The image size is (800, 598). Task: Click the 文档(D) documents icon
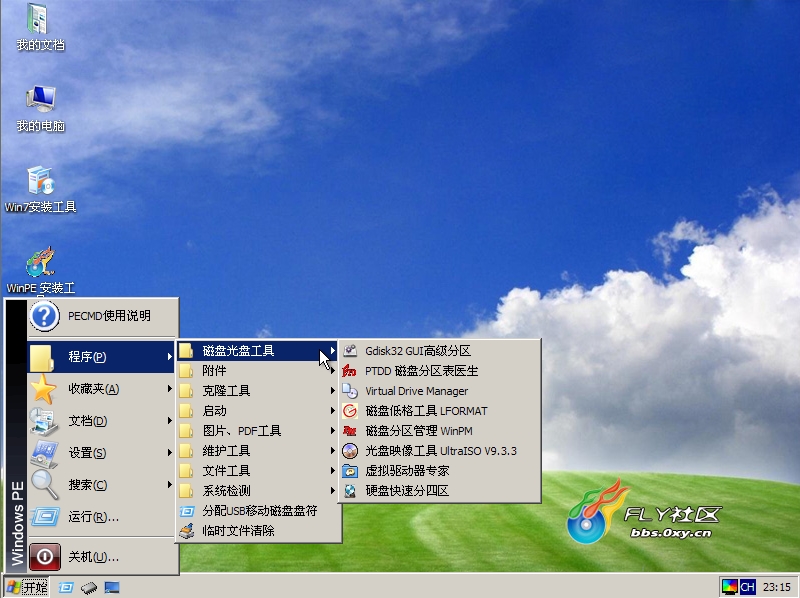[x=43, y=421]
